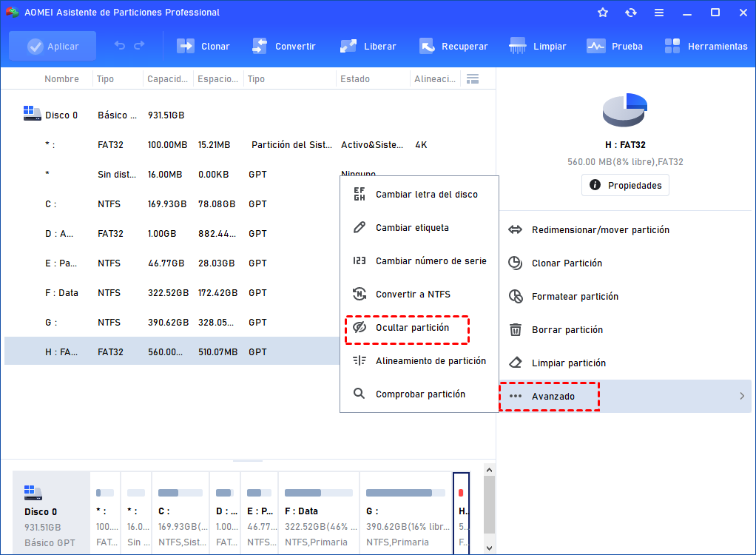This screenshot has width=756, height=555.
Task: Click the Aplicar button
Action: [x=53, y=47]
